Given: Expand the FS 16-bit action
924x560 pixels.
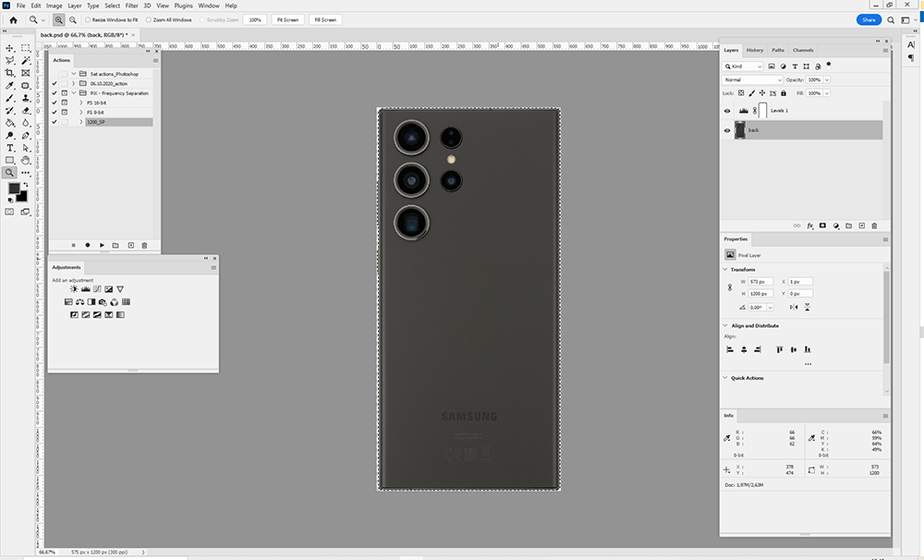Looking at the screenshot, I should [81, 103].
